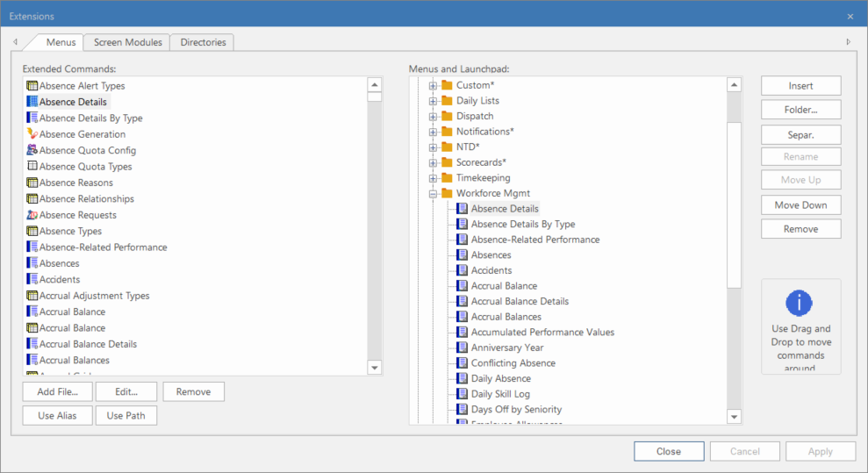Click the Anniversary Year icon
The width and height of the screenshot is (868, 473).
pyautogui.click(x=462, y=348)
